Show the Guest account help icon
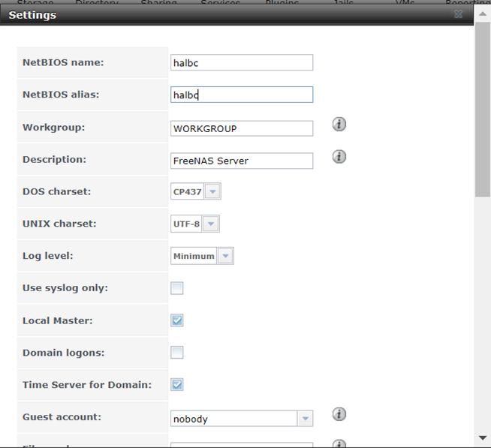 (x=339, y=414)
